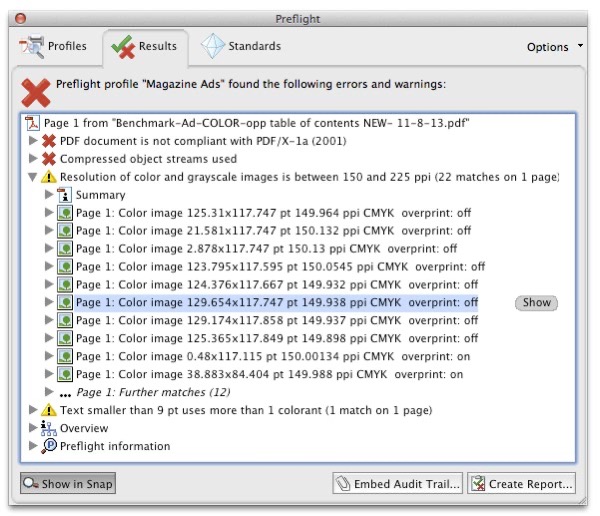Select the 2.878x117.747 pt 150.13 ppi row
Image resolution: width=600 pixels, height=516 pixels.
pos(266,248)
